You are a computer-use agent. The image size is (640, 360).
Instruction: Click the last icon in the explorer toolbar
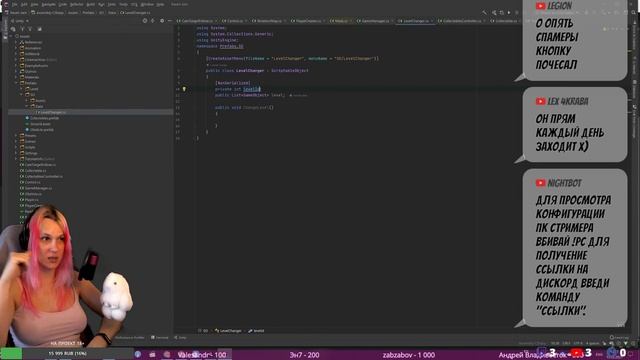click(39, 29)
